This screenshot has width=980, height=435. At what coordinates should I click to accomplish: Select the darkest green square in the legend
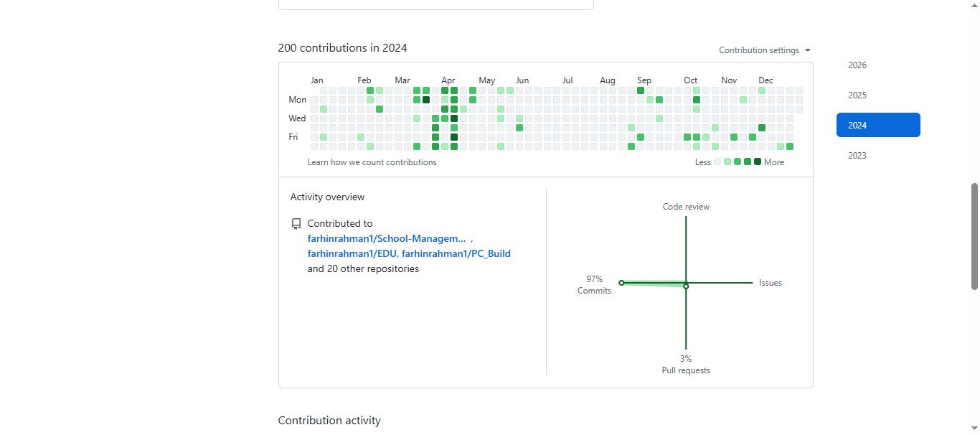pos(757,162)
